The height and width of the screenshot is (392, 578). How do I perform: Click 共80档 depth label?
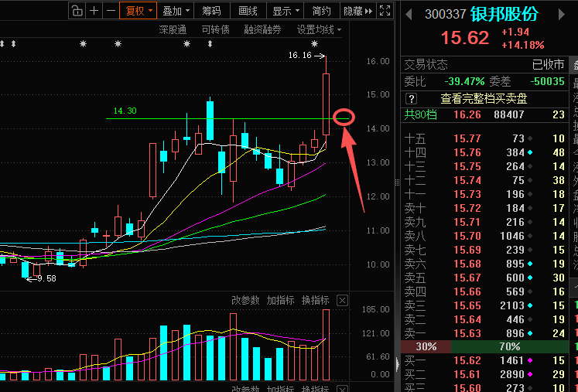[421, 114]
